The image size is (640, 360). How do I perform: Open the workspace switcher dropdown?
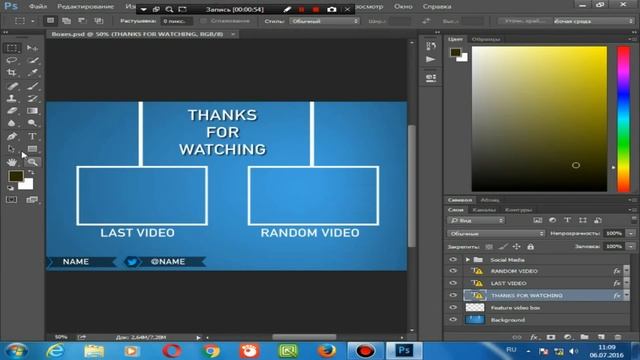pyautogui.click(x=593, y=21)
